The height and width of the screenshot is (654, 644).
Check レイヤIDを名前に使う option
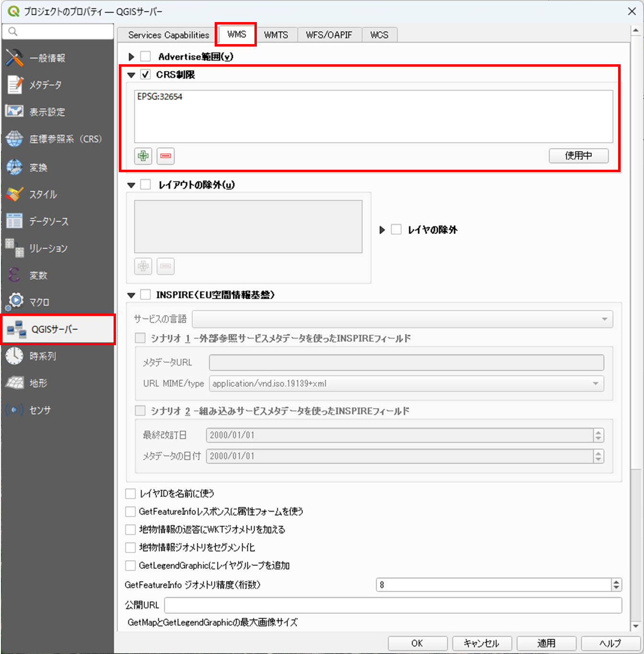coord(130,493)
